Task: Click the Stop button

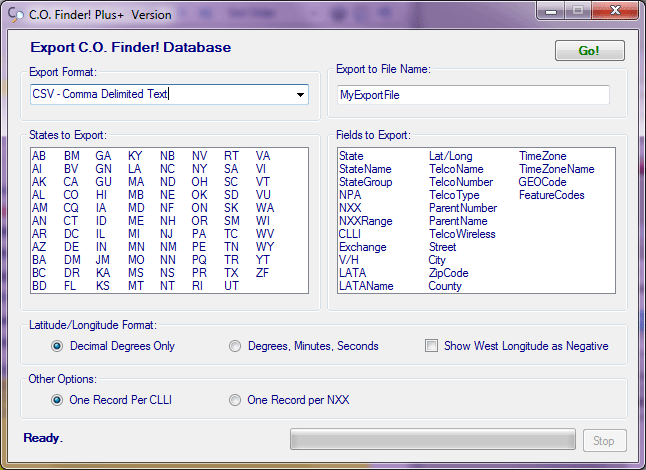Action: 604,440
